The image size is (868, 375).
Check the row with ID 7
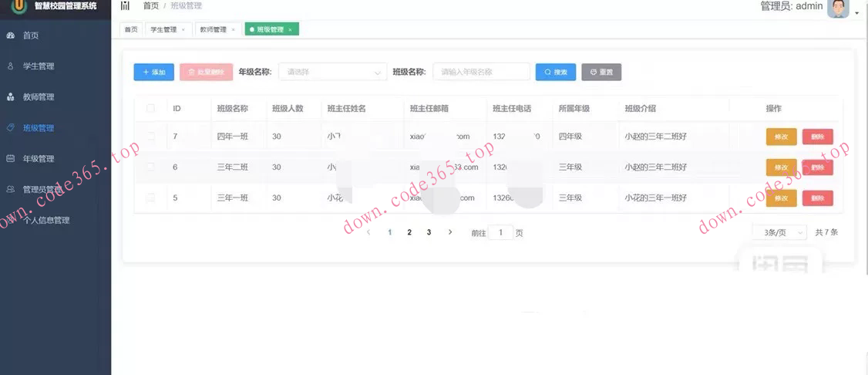tap(150, 137)
